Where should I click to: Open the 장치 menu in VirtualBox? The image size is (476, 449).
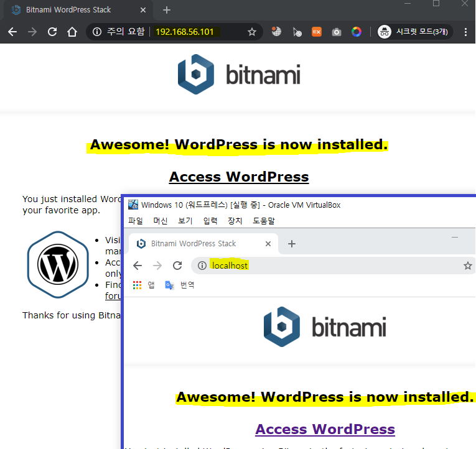click(x=235, y=221)
